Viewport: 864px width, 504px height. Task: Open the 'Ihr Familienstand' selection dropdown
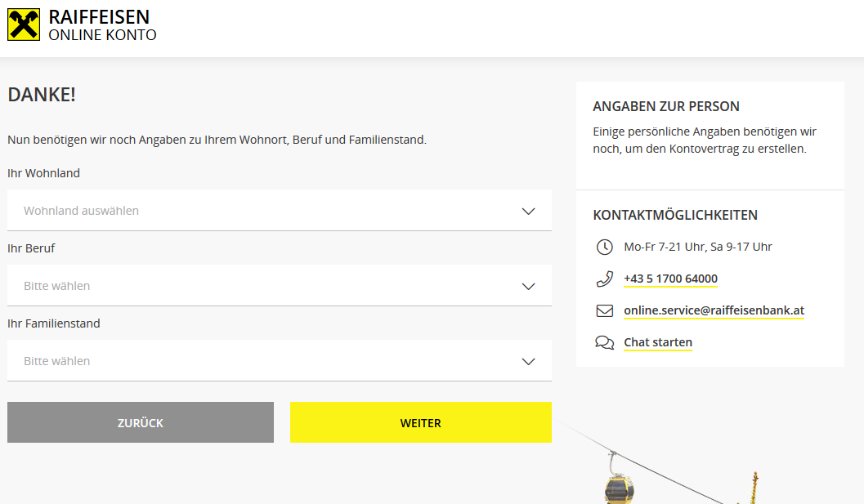point(262,361)
